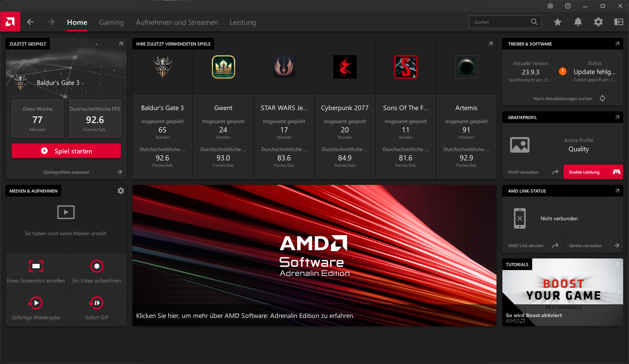
Task: Click Enable Leistung button
Action: pyautogui.click(x=593, y=172)
